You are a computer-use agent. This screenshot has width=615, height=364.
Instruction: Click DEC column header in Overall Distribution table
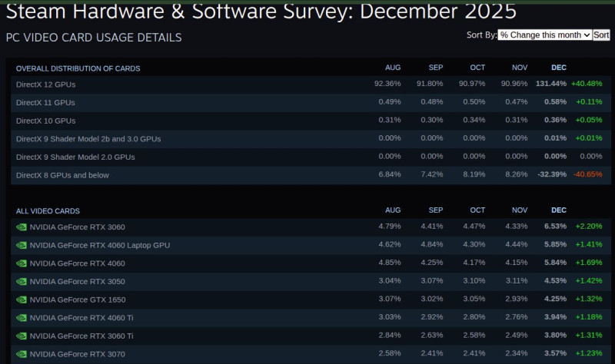(x=559, y=68)
